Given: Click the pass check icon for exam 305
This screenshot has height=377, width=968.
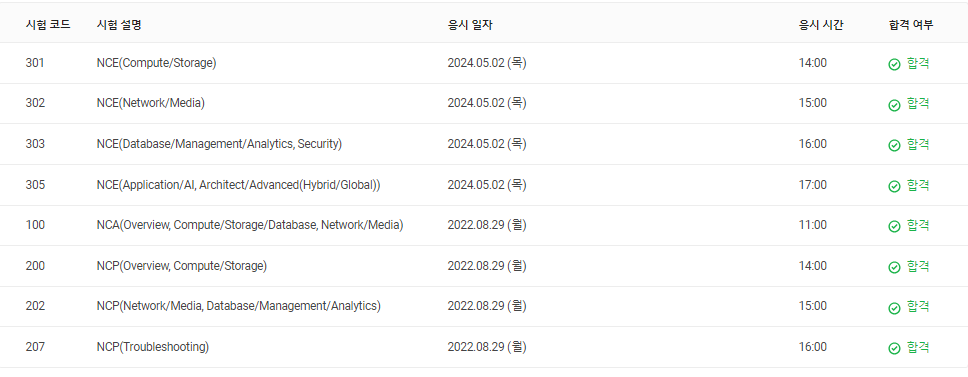Looking at the screenshot, I should 894,186.
